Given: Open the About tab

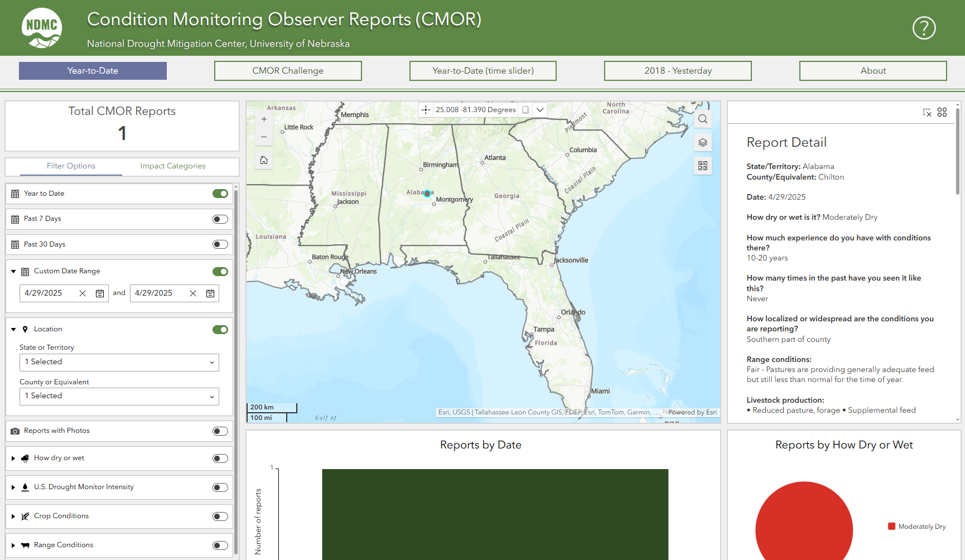Looking at the screenshot, I should tap(873, 71).
